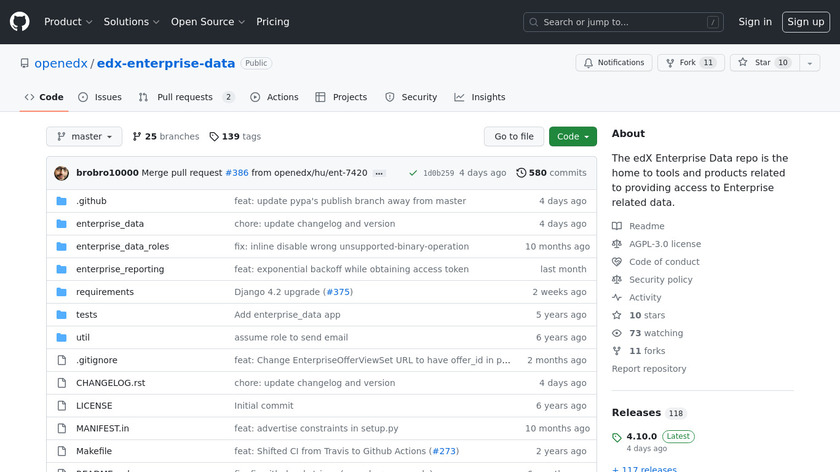This screenshot has height=472, width=840.
Task: Click the GitHub logo icon
Action: (x=20, y=21)
